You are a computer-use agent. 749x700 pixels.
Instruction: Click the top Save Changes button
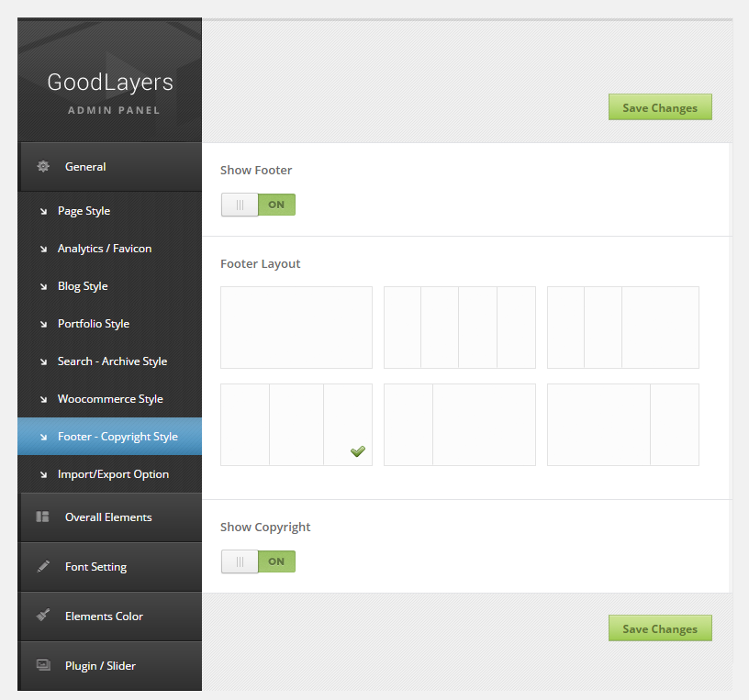[x=660, y=107]
